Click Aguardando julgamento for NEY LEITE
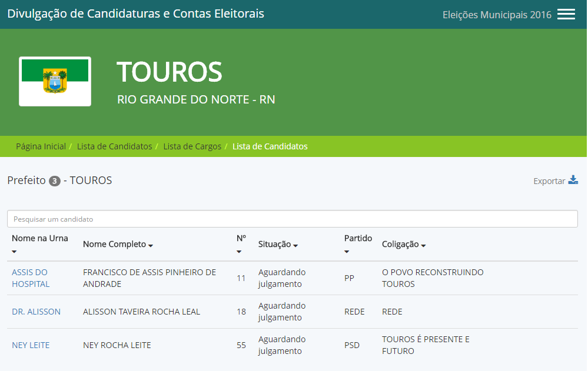Image resolution: width=588 pixels, height=371 pixels. [x=282, y=345]
